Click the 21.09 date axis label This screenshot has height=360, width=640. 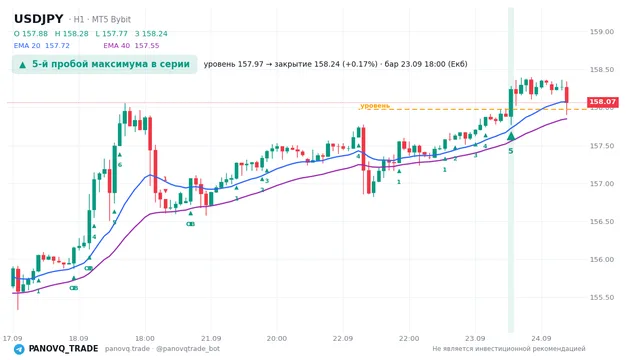pyautogui.click(x=211, y=338)
